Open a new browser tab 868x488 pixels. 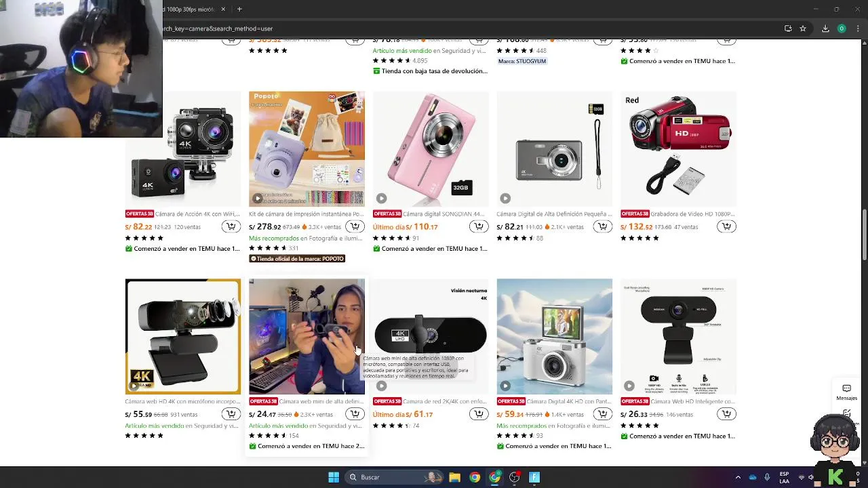click(239, 9)
